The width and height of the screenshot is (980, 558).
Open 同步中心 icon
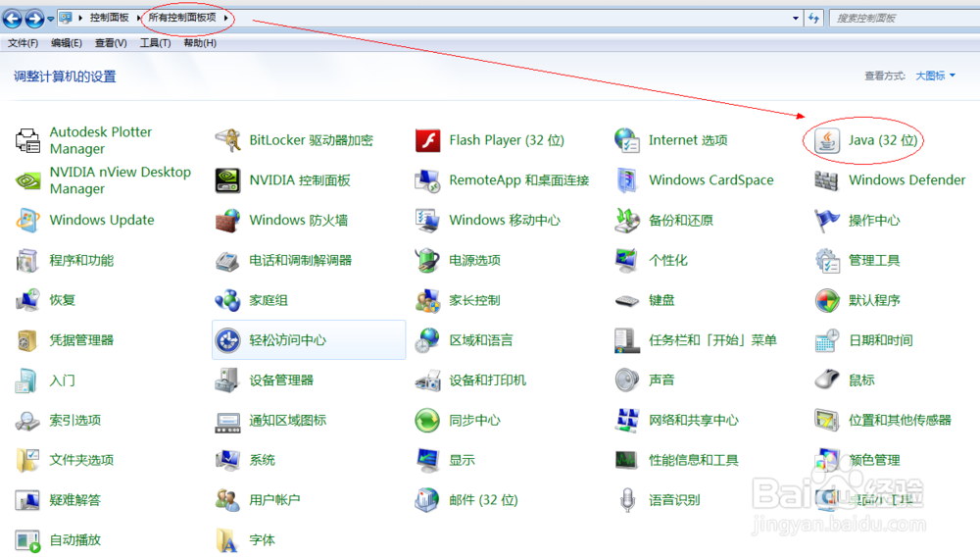click(x=428, y=421)
